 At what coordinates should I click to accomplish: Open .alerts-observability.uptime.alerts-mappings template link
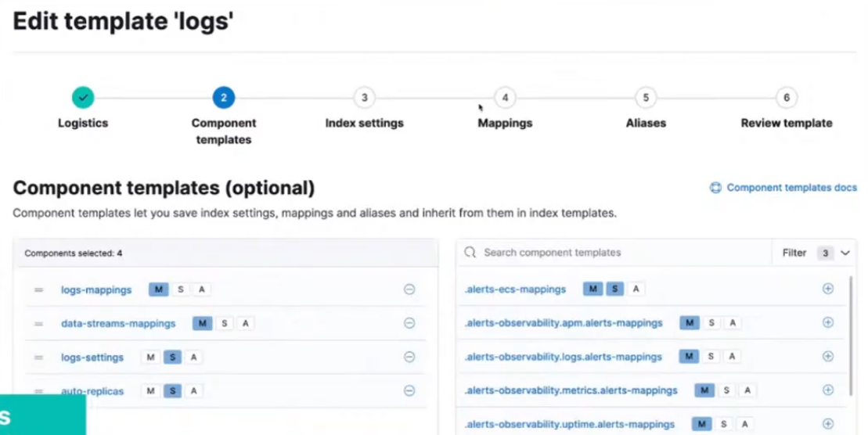[569, 424]
